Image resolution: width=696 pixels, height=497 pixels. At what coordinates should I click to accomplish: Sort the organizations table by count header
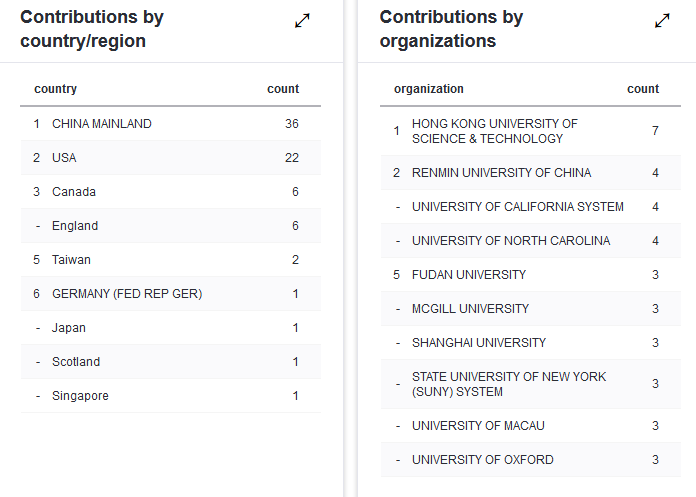643,89
